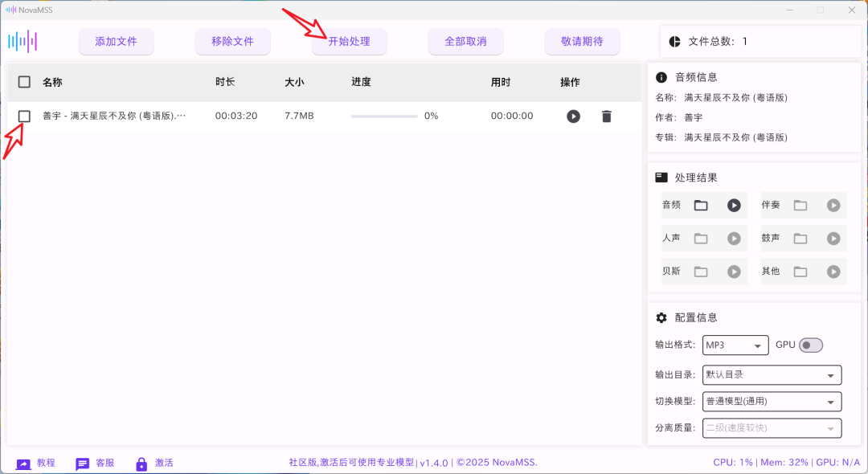This screenshot has width=868, height=474.
Task: Open the 伴奏 result folder
Action: [800, 205]
